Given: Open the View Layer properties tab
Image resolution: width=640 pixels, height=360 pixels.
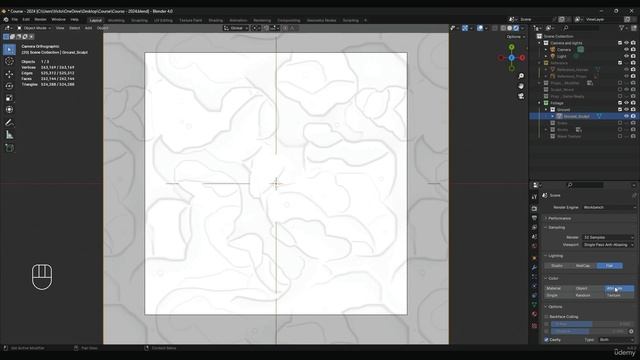Looking at the screenshot, I should [534, 227].
